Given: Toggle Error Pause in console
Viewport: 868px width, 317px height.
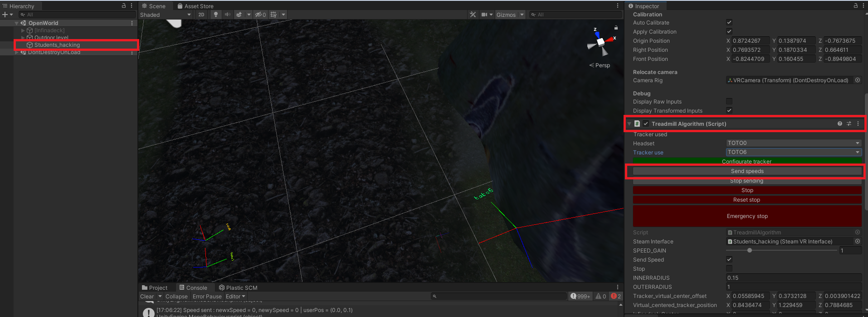Looking at the screenshot, I should 207,296.
